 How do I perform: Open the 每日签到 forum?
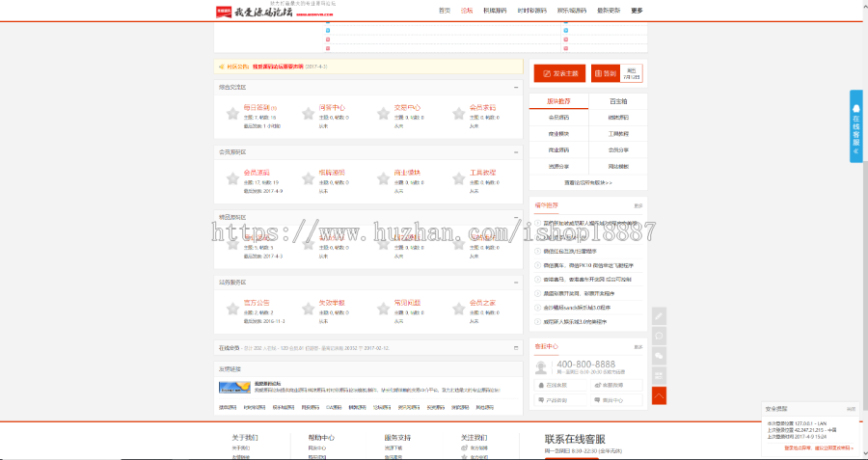(x=257, y=107)
